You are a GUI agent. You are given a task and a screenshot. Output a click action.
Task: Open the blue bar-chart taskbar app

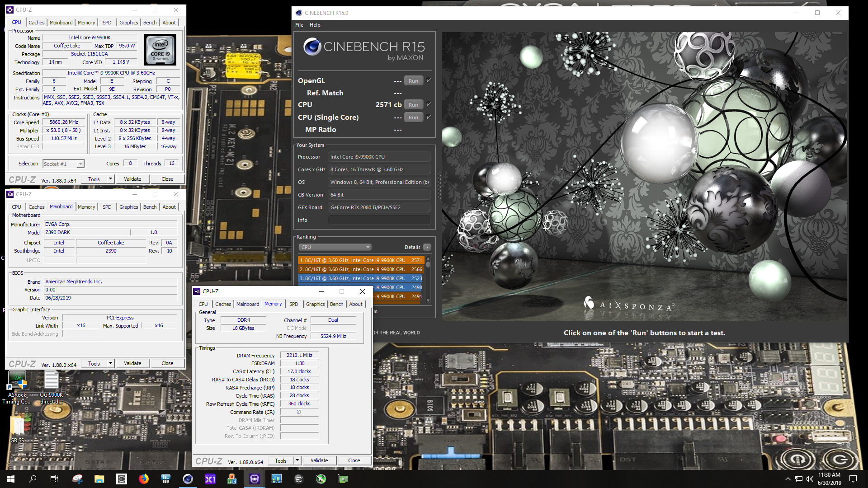coord(166,479)
